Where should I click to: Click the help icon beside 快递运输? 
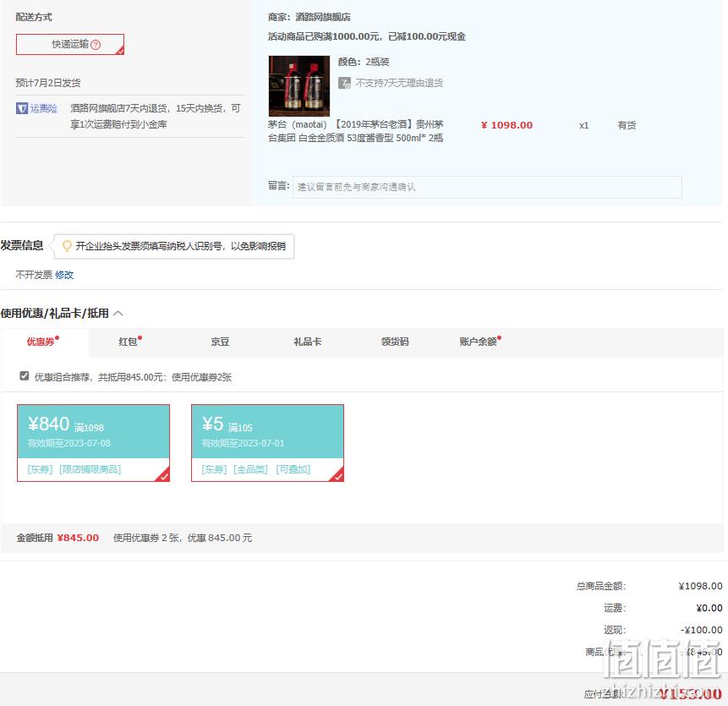pos(96,45)
